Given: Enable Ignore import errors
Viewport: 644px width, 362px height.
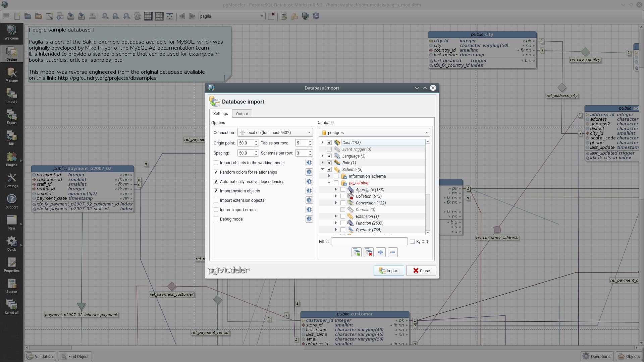Looking at the screenshot, I should [216, 209].
